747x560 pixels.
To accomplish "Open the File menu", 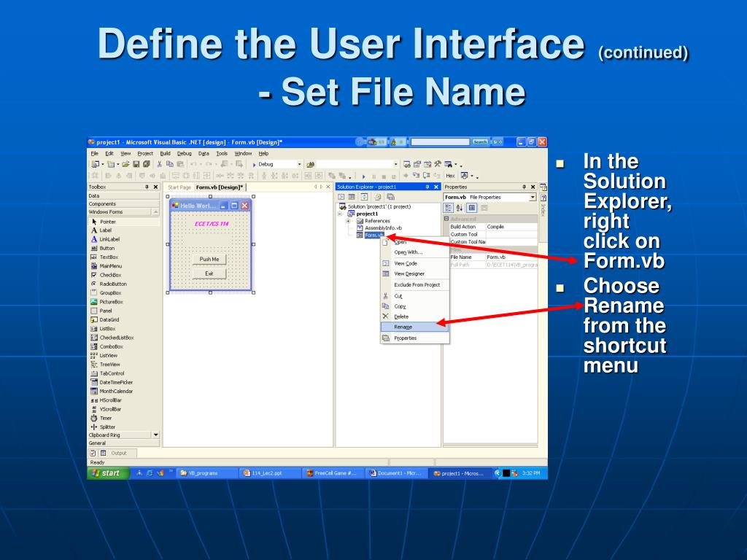I will (x=94, y=153).
